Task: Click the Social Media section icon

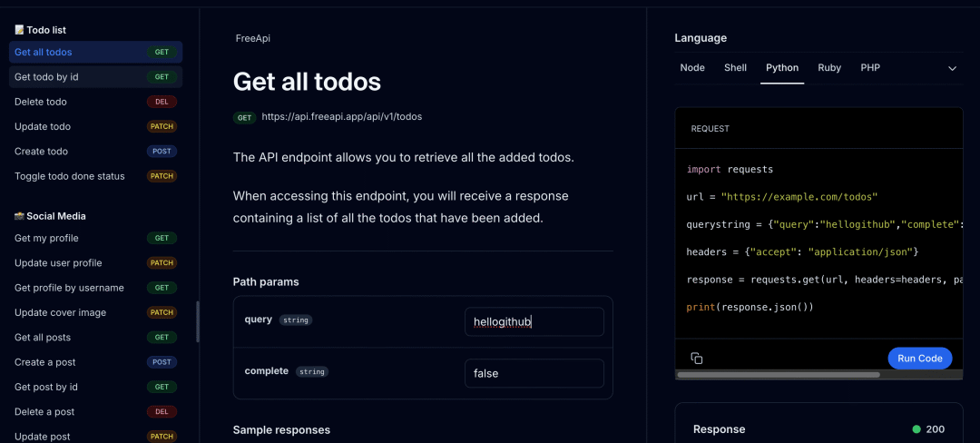Action: click(x=19, y=216)
